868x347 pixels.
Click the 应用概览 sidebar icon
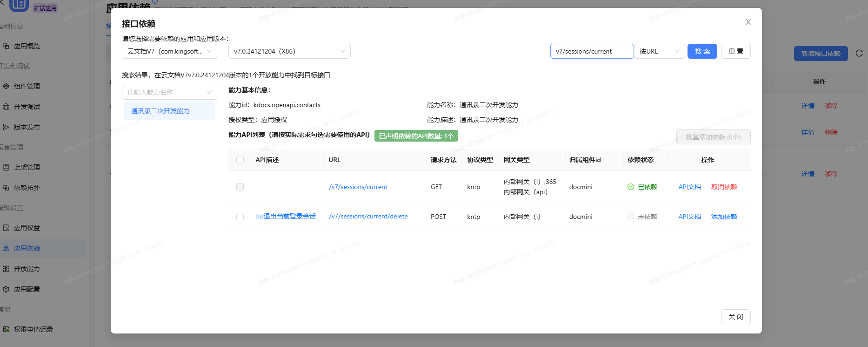[x=6, y=46]
